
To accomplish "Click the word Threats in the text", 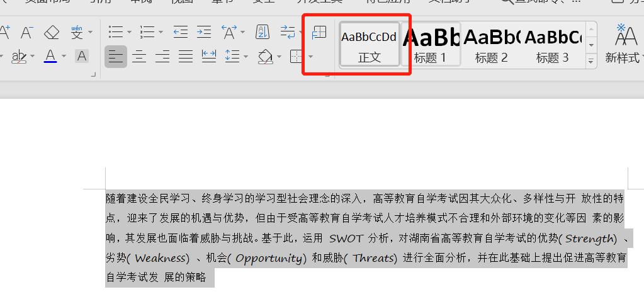I will click(x=373, y=259).
